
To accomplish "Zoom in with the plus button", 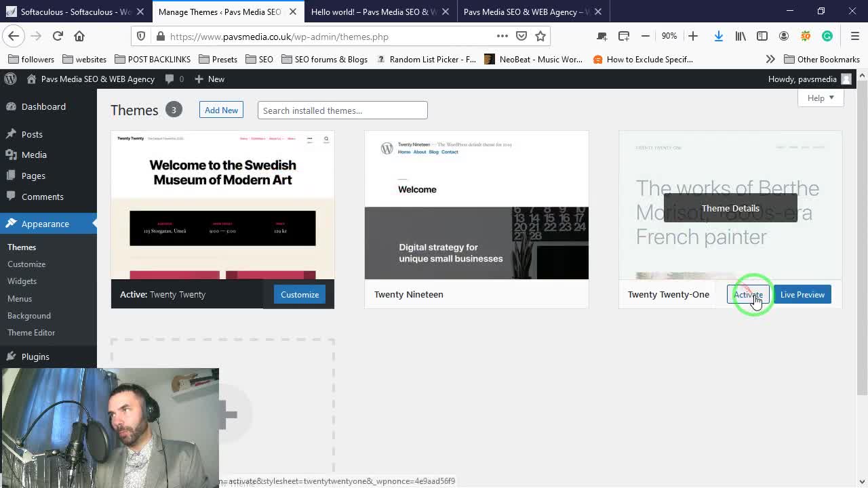I will 693,36.
